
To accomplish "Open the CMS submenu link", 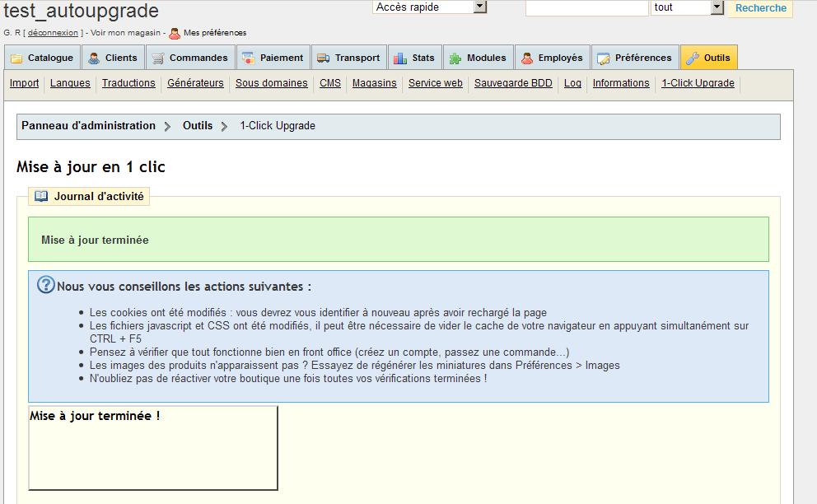I will pyautogui.click(x=329, y=83).
